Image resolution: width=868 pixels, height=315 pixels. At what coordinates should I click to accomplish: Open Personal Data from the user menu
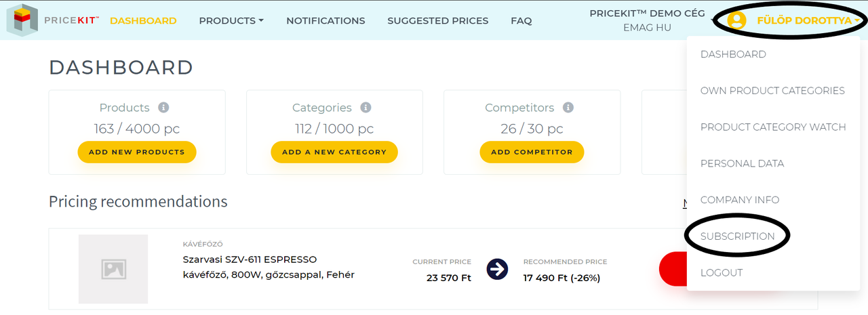742,163
